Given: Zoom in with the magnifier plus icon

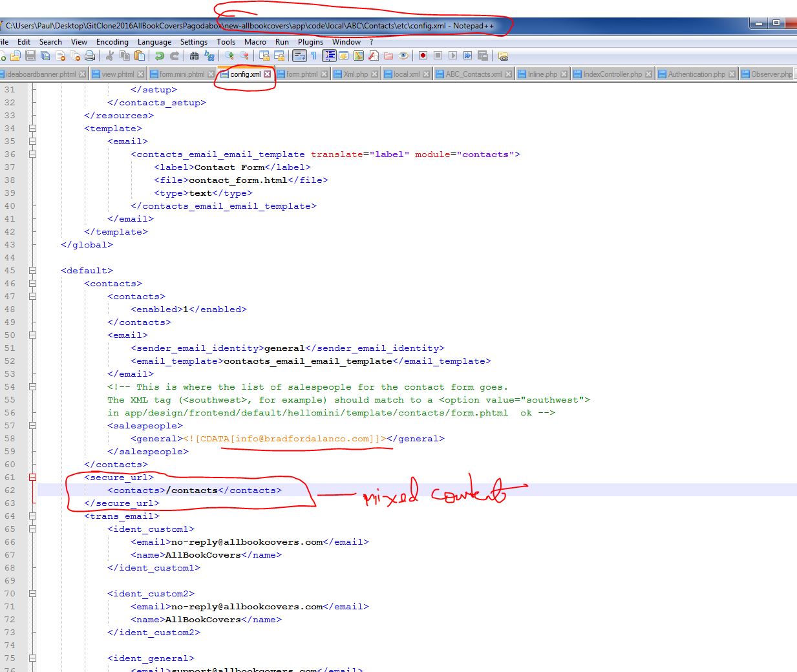Looking at the screenshot, I should point(229,56).
